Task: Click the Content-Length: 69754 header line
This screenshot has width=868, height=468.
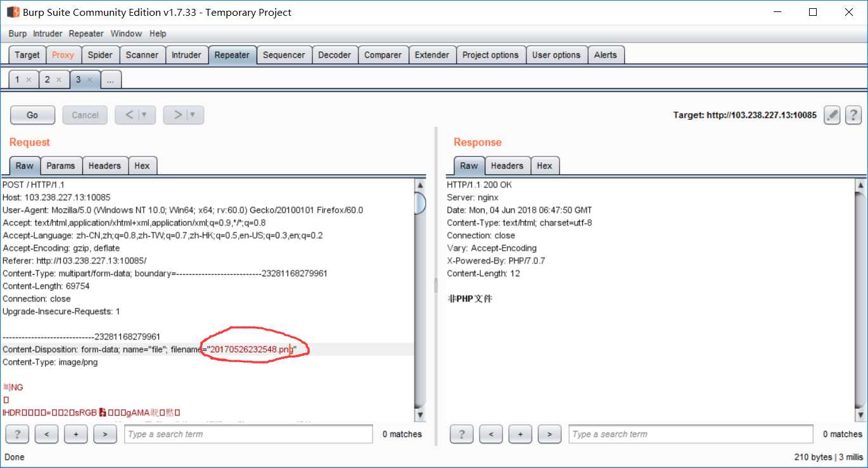Action: click(46, 286)
